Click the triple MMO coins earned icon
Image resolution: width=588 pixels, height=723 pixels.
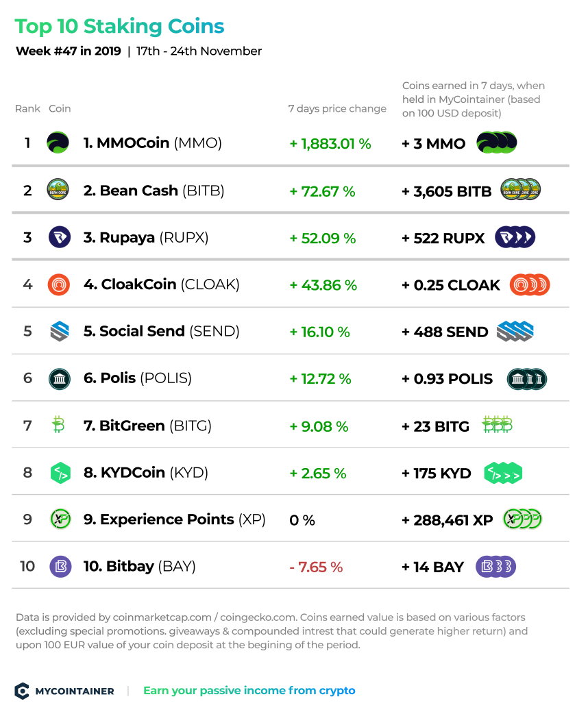pos(496,143)
